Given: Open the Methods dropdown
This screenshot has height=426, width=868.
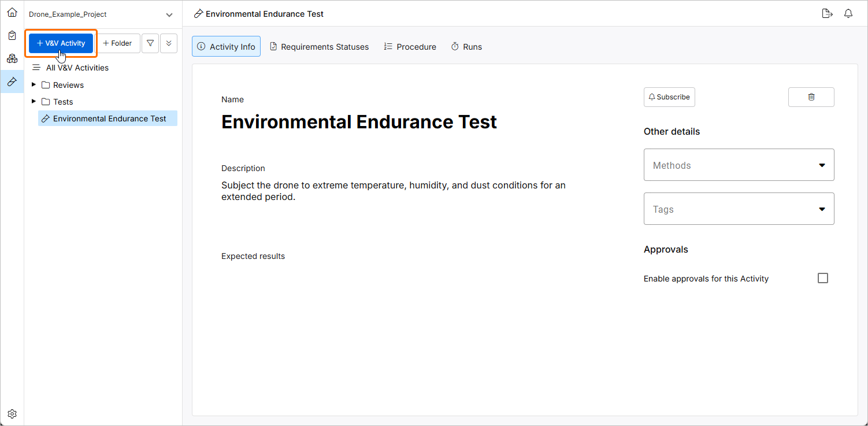Looking at the screenshot, I should pyautogui.click(x=739, y=165).
